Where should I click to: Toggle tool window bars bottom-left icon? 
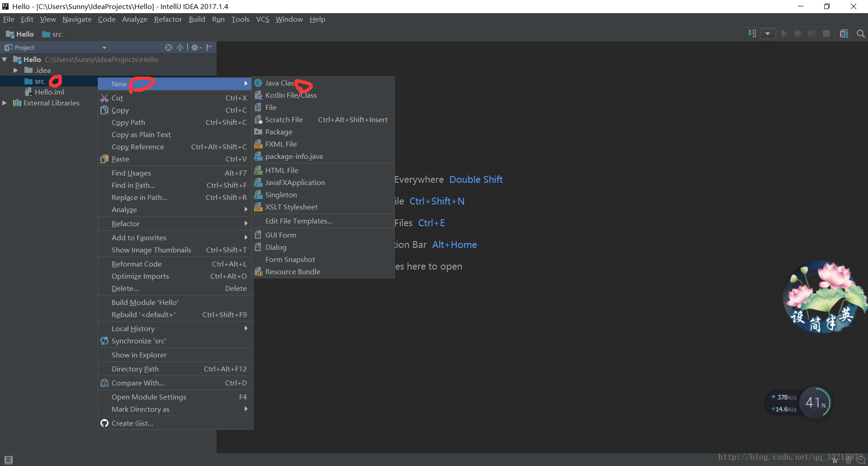pyautogui.click(x=8, y=460)
